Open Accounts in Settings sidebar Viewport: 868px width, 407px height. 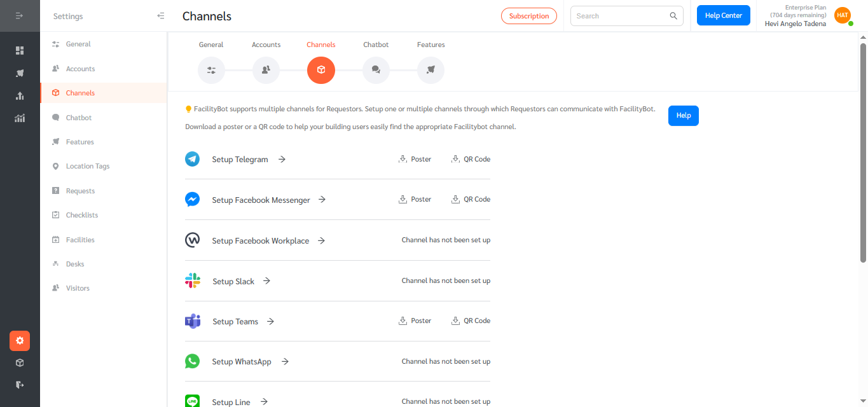tap(103, 69)
